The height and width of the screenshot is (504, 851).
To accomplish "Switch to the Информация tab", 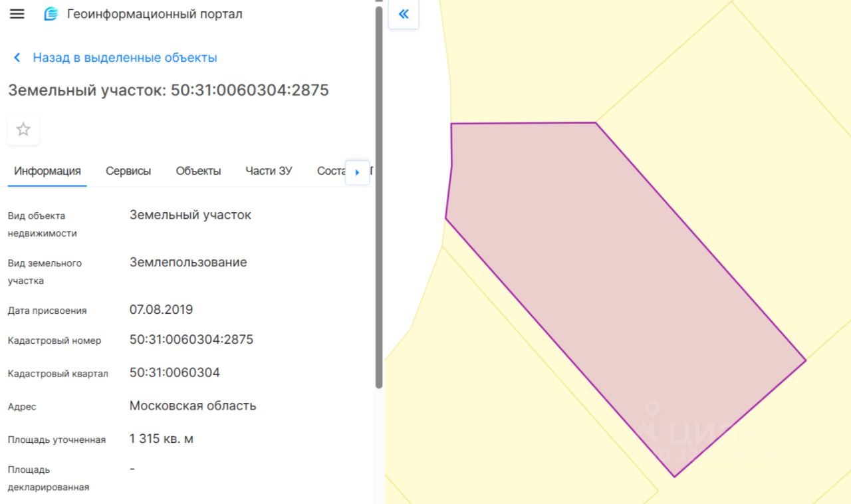I will pyautogui.click(x=47, y=171).
